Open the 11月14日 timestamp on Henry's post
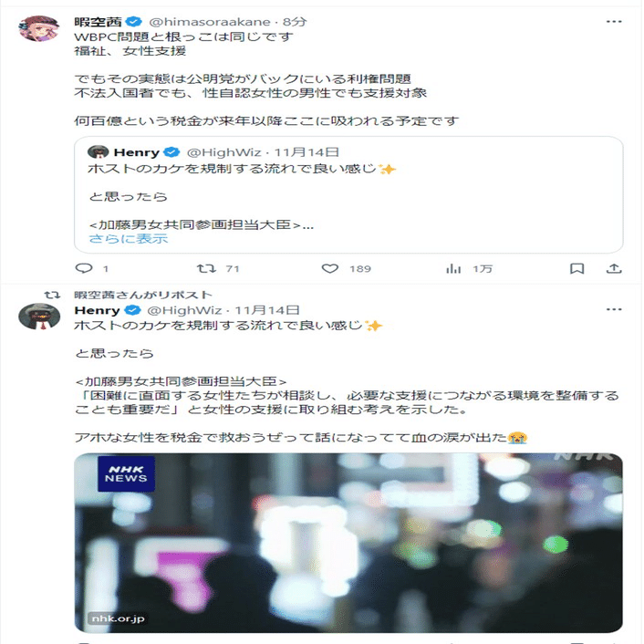Screen dimensions: 644x644 pyautogui.click(x=267, y=310)
